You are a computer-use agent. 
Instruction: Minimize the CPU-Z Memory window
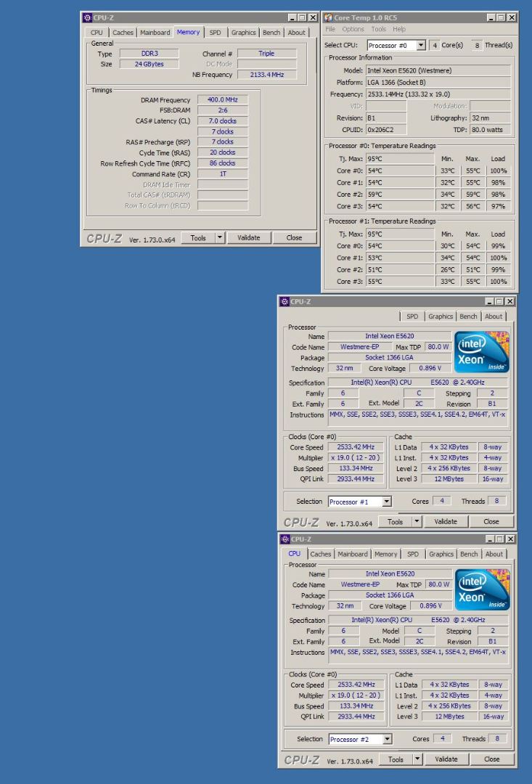292,17
